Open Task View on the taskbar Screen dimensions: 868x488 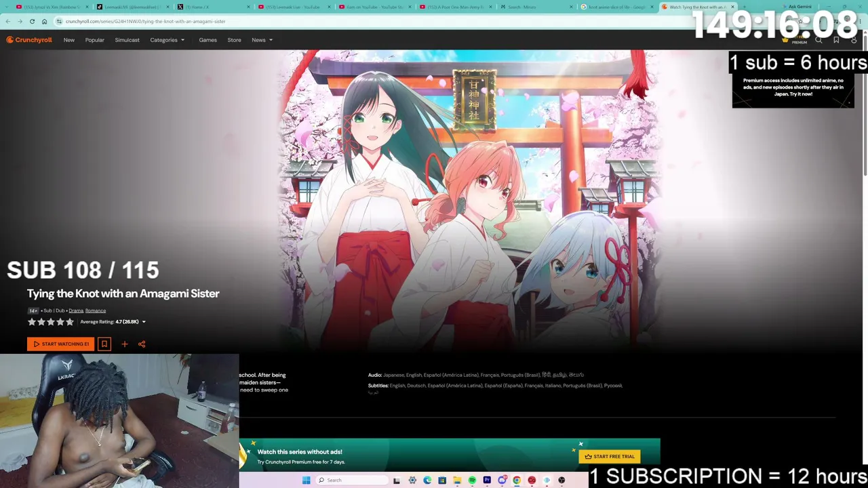[397, 481]
